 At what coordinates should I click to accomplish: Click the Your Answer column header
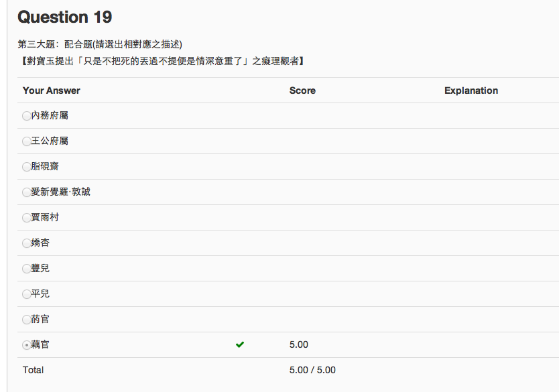(x=51, y=90)
